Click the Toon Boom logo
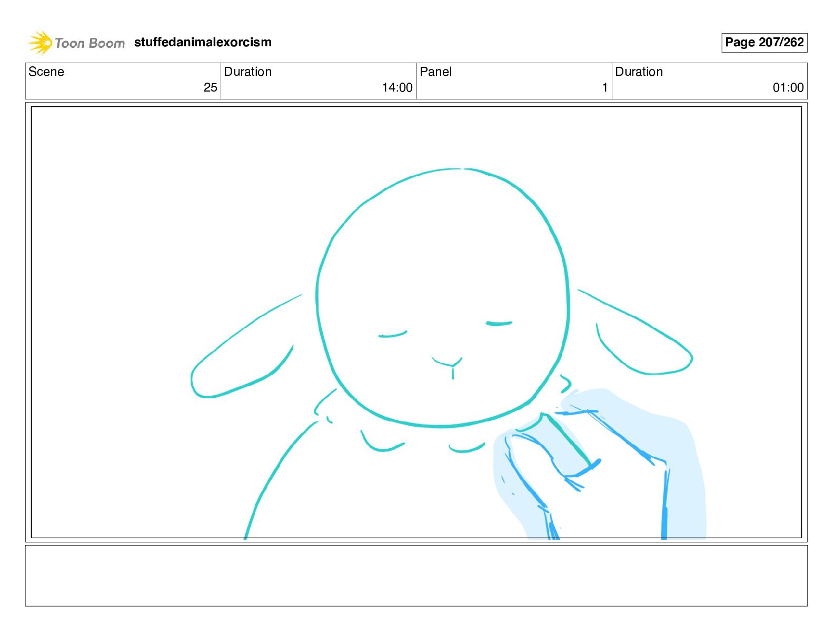The width and height of the screenshot is (834, 644). click(76, 43)
